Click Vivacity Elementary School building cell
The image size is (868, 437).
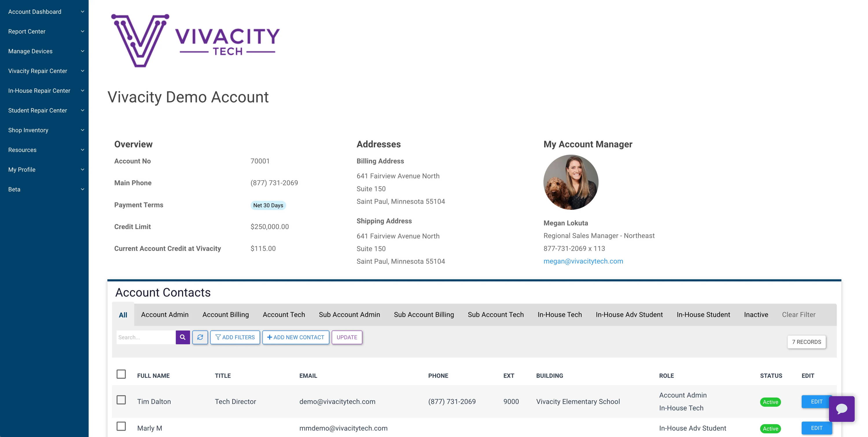578,402
